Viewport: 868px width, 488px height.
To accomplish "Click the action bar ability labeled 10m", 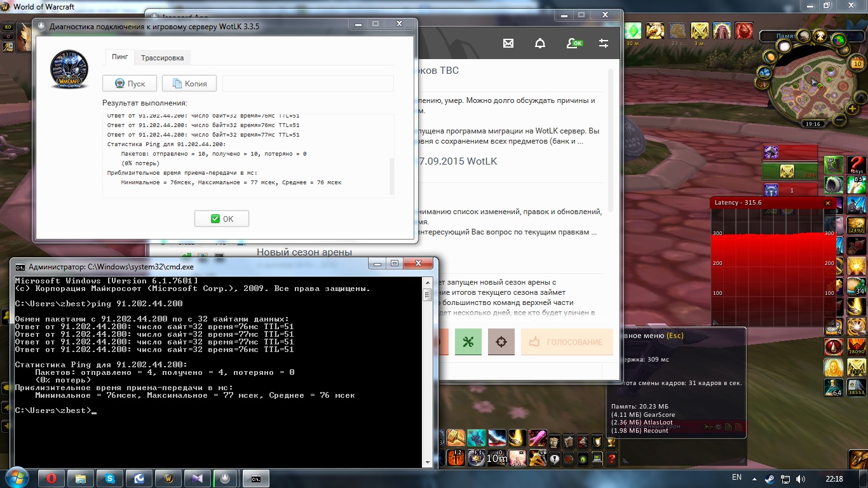I will [497, 457].
